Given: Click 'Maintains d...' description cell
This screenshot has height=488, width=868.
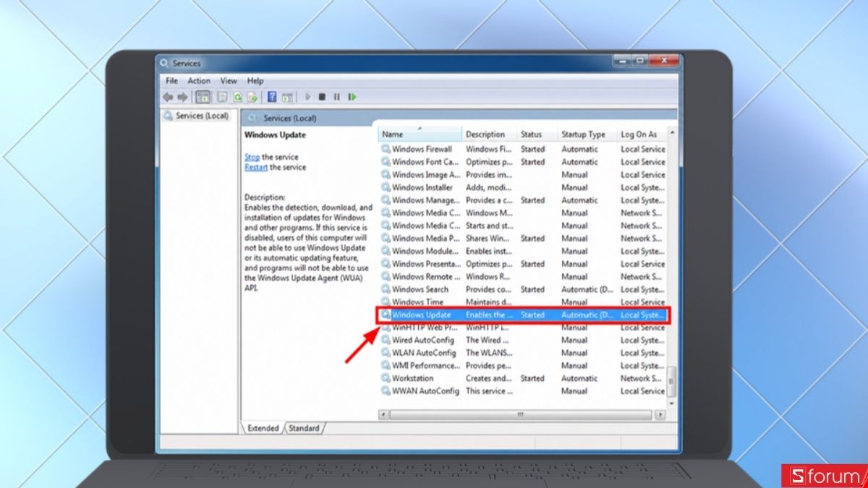Looking at the screenshot, I should point(488,302).
